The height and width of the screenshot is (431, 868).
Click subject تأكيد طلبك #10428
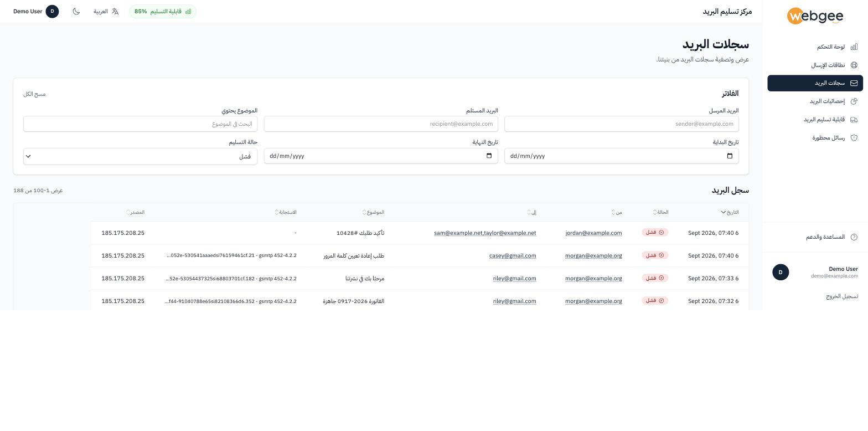pyautogui.click(x=360, y=233)
